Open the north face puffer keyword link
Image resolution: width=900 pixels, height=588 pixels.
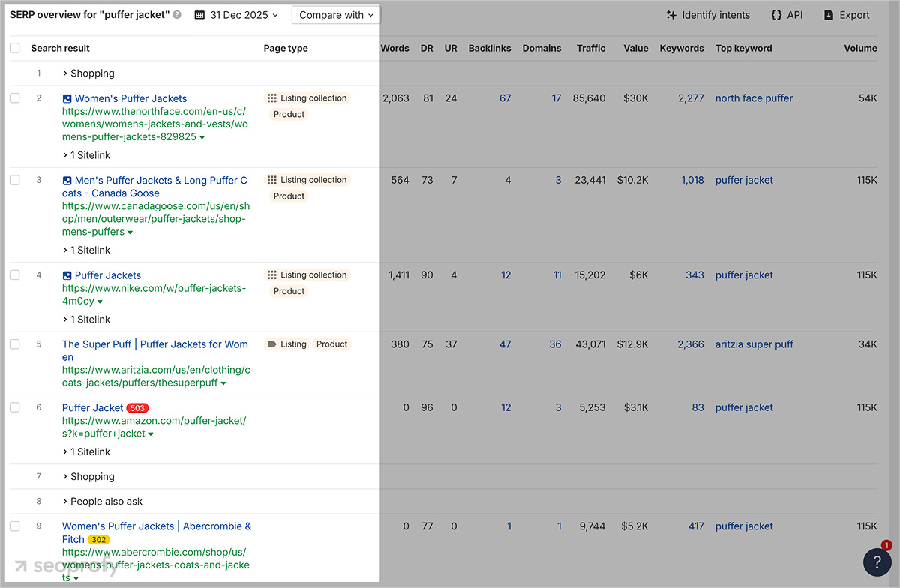754,98
